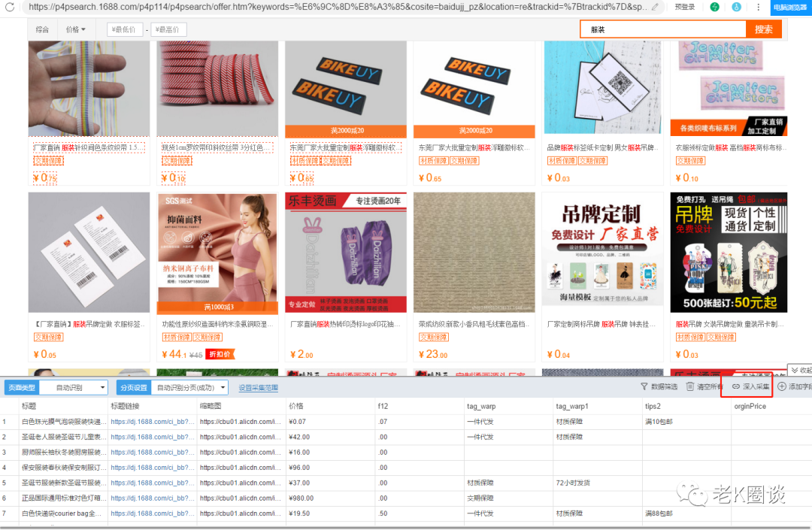Image resolution: width=812 pixels, height=530 pixels.
Task: Open the 分页设置 自动识别分页 dropdown
Action: [x=191, y=388]
